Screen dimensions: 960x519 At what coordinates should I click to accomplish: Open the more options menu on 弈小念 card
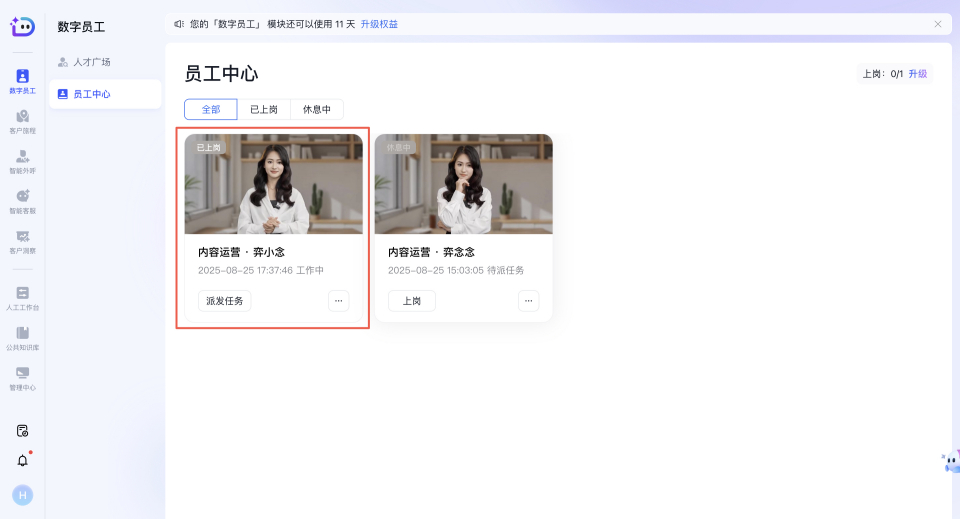pyautogui.click(x=338, y=301)
